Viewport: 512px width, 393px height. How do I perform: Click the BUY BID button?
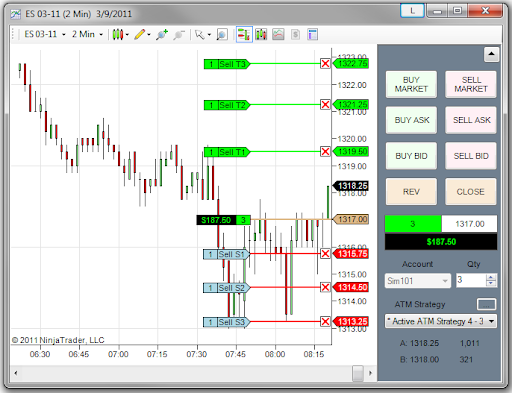click(411, 156)
